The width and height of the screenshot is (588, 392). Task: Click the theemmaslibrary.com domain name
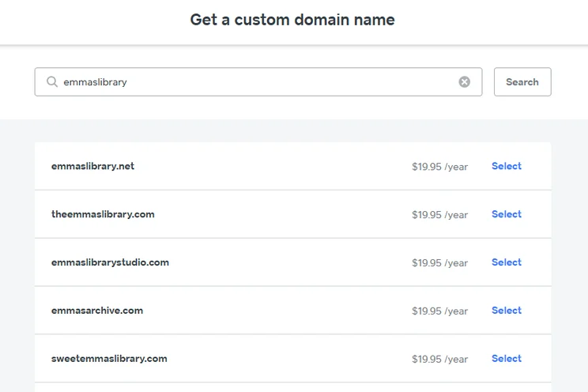point(103,214)
